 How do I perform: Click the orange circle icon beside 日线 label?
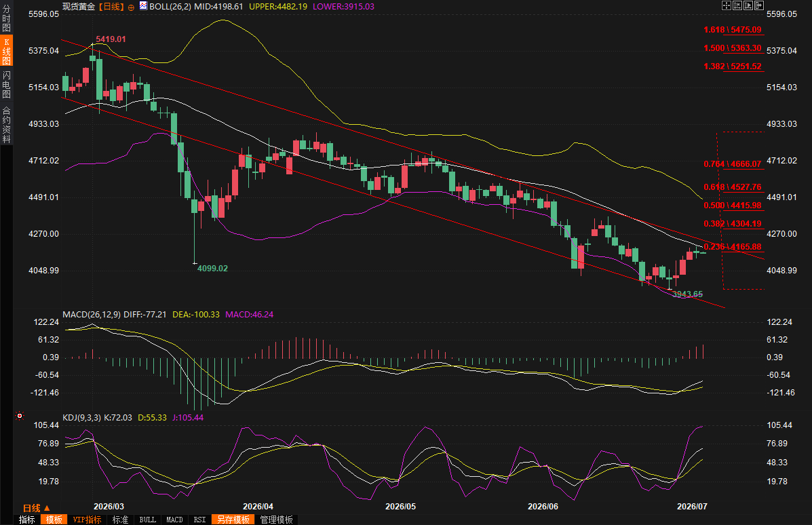point(131,7)
